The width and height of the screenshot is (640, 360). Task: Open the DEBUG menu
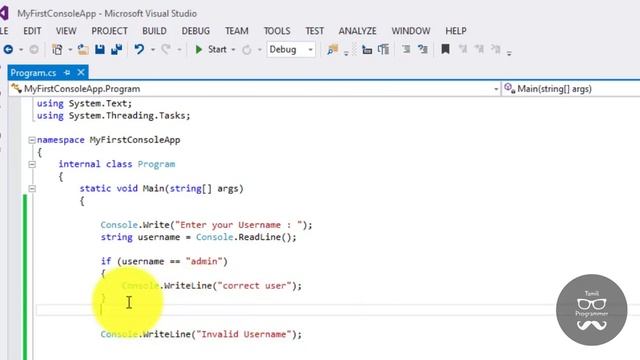(196, 31)
